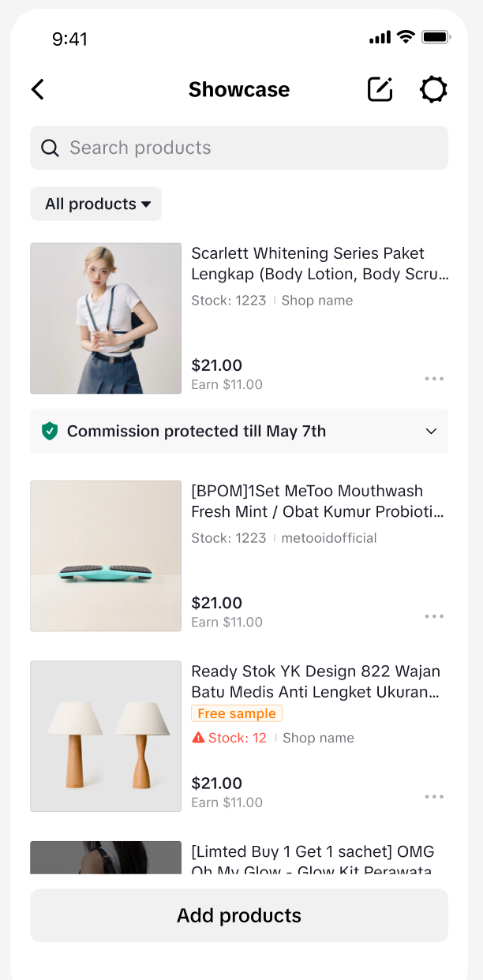Image resolution: width=483 pixels, height=980 pixels.
Task: Open the Scarlett Whitening product thumbnail
Action: 106,318
